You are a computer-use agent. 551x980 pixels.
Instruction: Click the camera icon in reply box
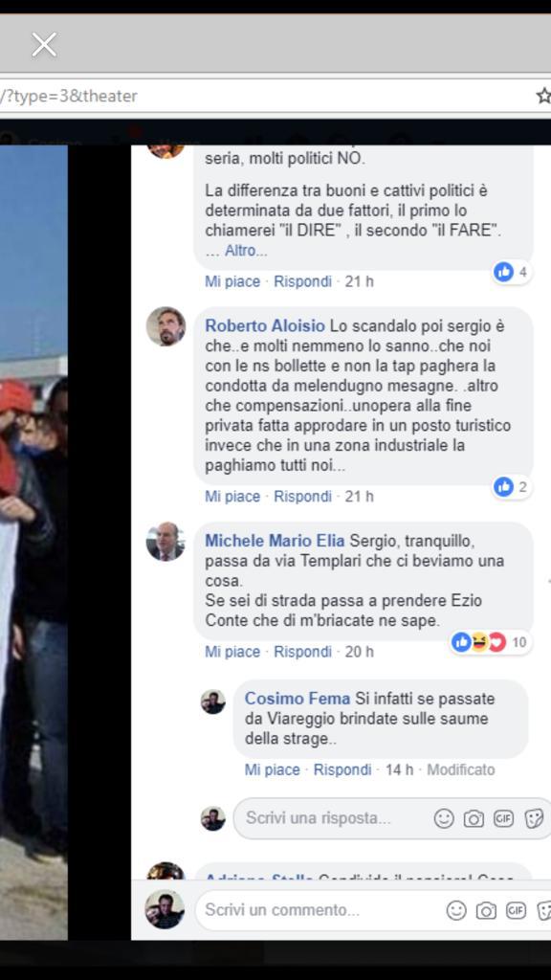474,818
